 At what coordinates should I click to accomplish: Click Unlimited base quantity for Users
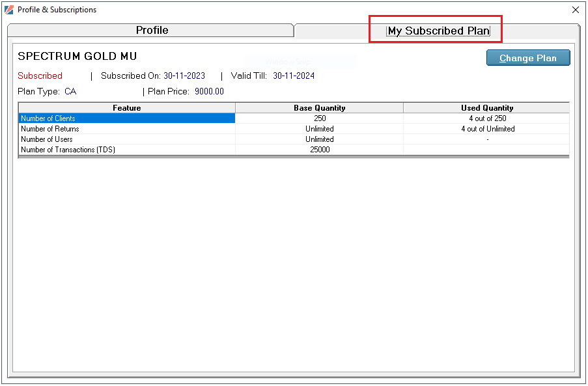(x=320, y=139)
